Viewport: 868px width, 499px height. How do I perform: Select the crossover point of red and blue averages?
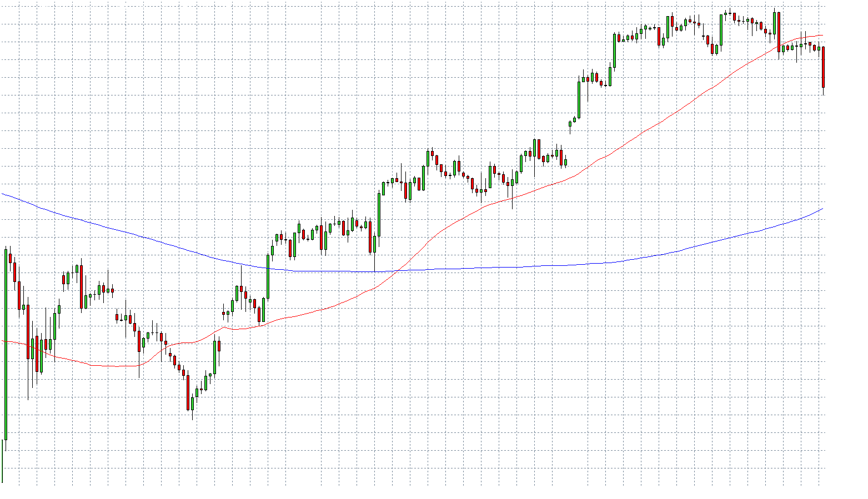[x=399, y=270]
